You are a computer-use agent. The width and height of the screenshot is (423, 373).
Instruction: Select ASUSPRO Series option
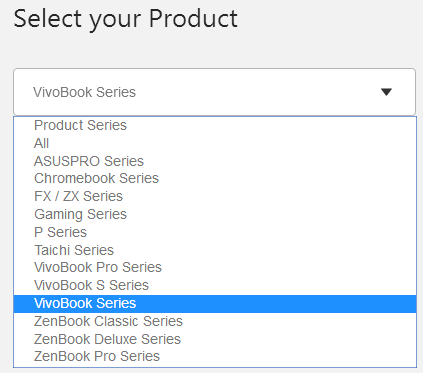pos(215,161)
